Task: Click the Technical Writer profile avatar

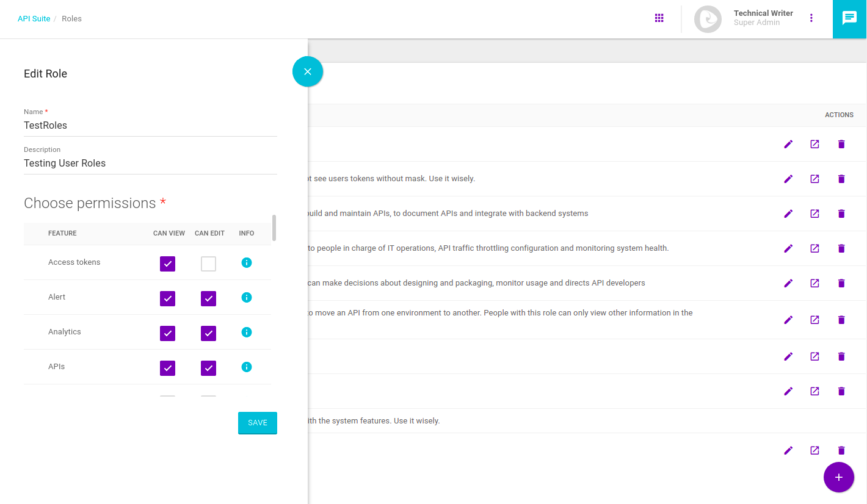Action: [x=708, y=19]
